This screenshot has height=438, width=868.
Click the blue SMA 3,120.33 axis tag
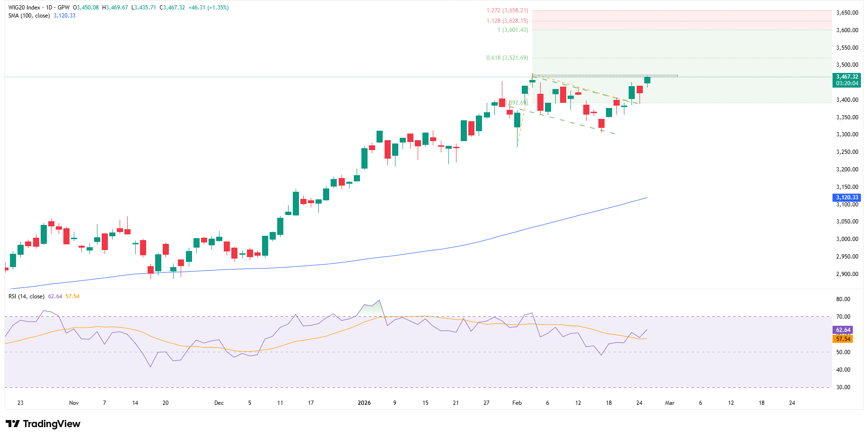(x=846, y=197)
